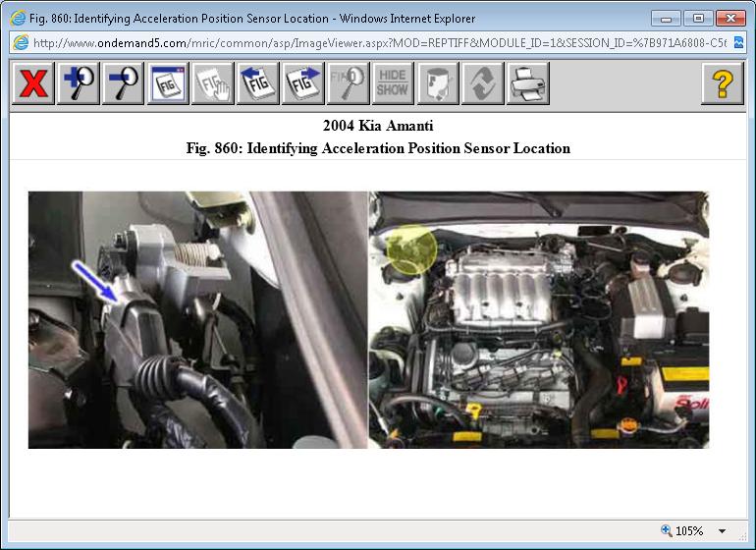This screenshot has width=756, height=550.
Task: Click the grayed find figure magnifier icon
Action: point(348,83)
